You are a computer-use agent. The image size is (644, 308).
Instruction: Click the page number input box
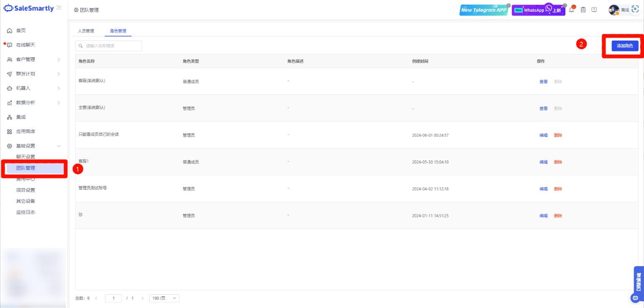[113, 298]
